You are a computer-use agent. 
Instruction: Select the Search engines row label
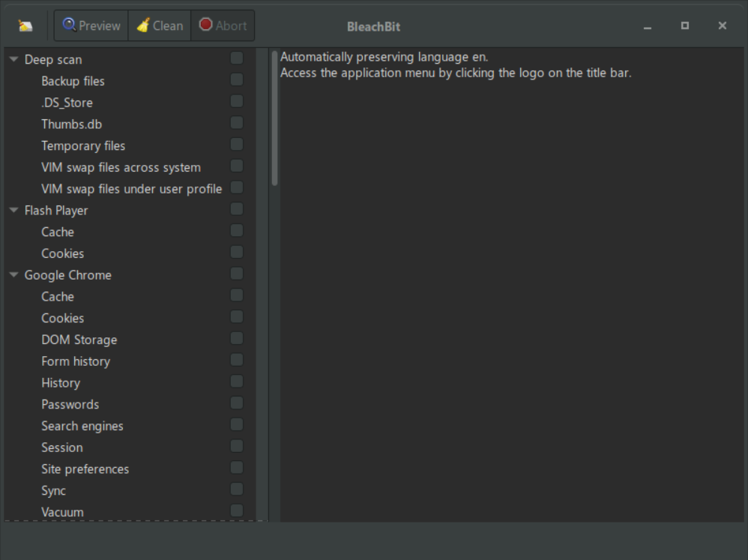[82, 426]
